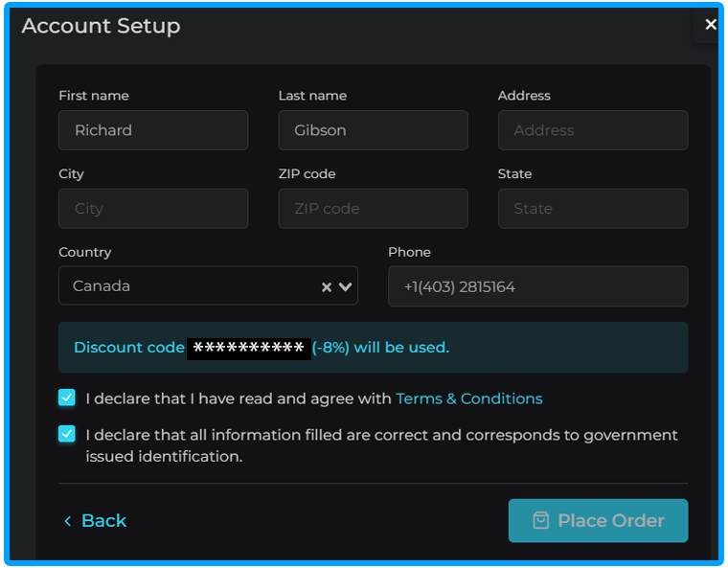The width and height of the screenshot is (728, 568).
Task: Select the Phone number field
Action: click(537, 286)
